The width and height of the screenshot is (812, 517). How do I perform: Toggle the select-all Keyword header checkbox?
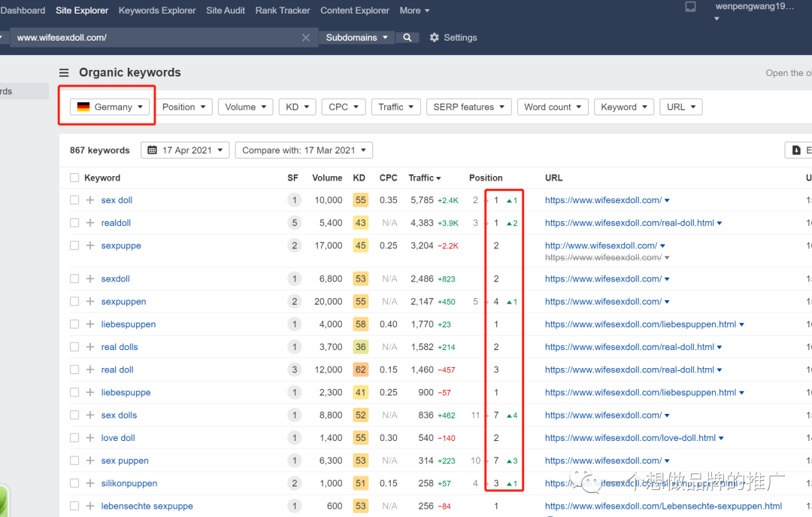tap(74, 178)
